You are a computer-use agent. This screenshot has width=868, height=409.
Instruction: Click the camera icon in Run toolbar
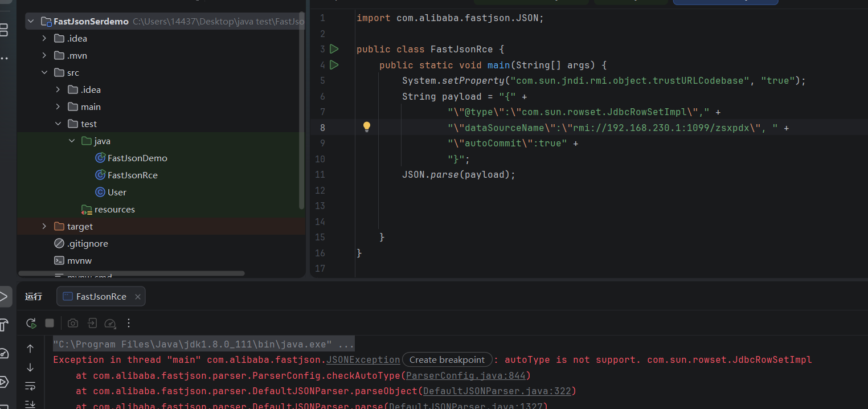click(73, 323)
